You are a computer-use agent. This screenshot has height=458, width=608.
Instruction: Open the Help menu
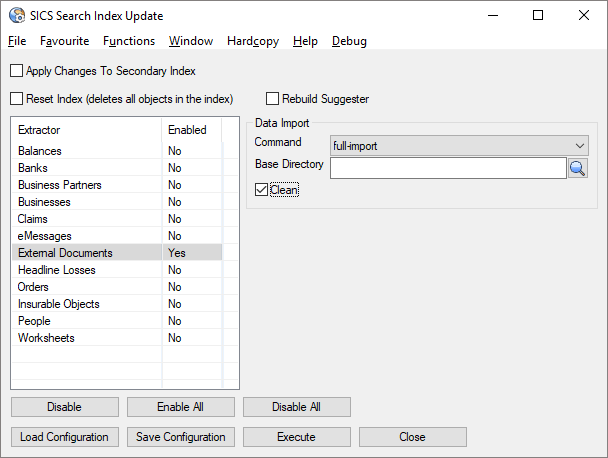[305, 41]
